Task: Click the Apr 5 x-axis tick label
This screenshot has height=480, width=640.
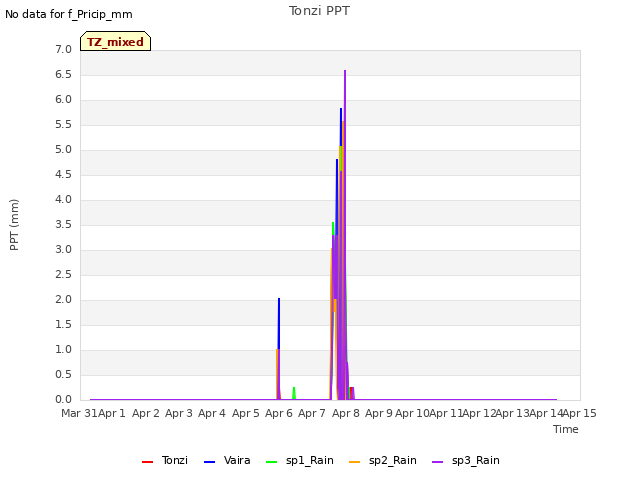Action: pyautogui.click(x=246, y=413)
